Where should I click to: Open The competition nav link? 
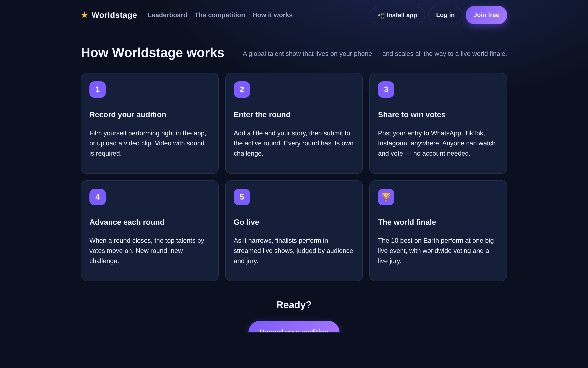220,15
